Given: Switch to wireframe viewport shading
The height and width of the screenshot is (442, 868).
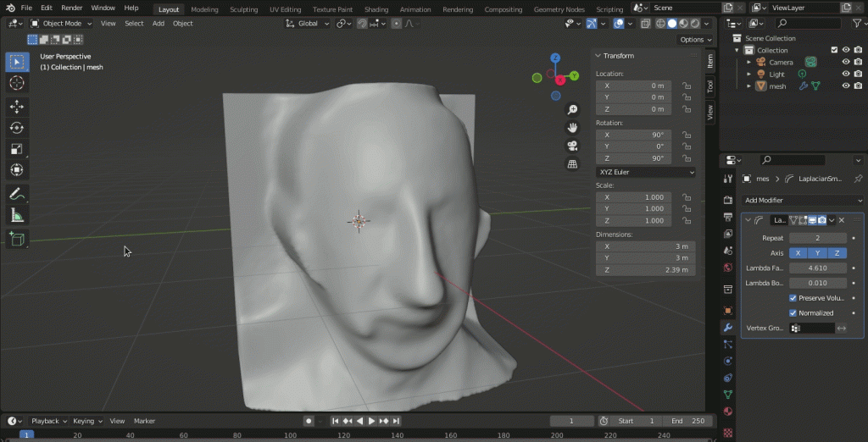Looking at the screenshot, I should [x=660, y=23].
